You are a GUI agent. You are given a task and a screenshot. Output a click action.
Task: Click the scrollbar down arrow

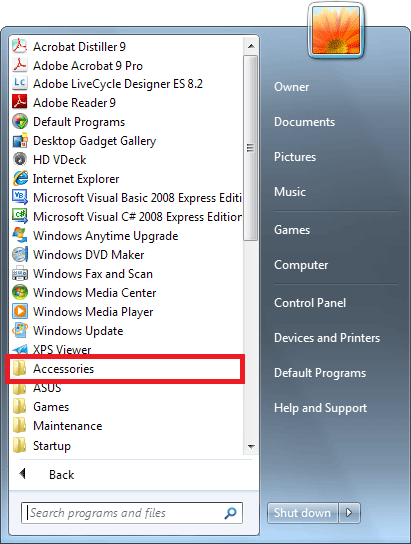tap(251, 446)
